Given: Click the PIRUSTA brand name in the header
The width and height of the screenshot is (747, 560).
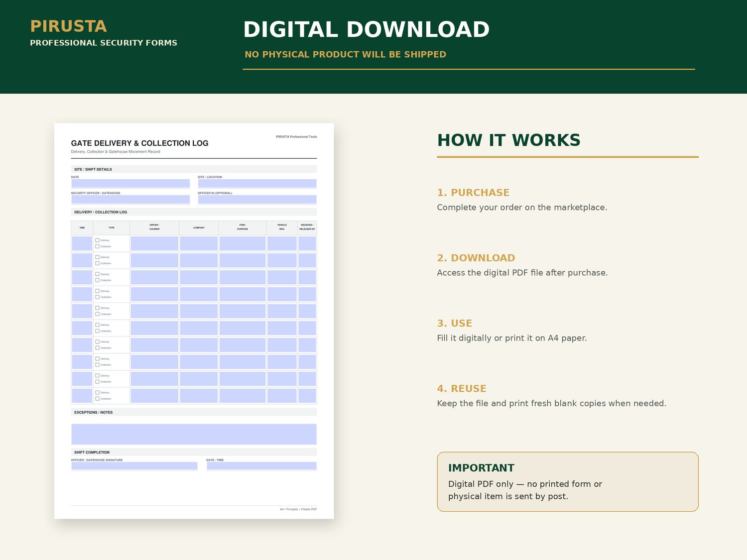Looking at the screenshot, I should 68,26.
